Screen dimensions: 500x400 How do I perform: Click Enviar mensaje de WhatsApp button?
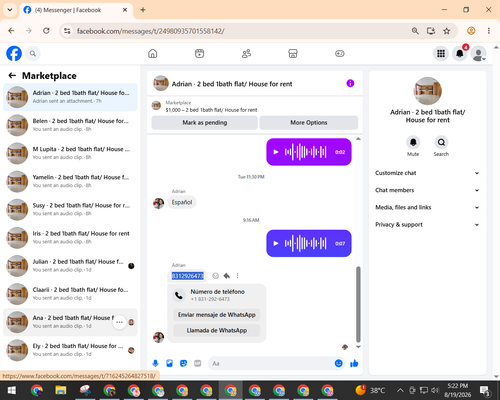pos(217,315)
